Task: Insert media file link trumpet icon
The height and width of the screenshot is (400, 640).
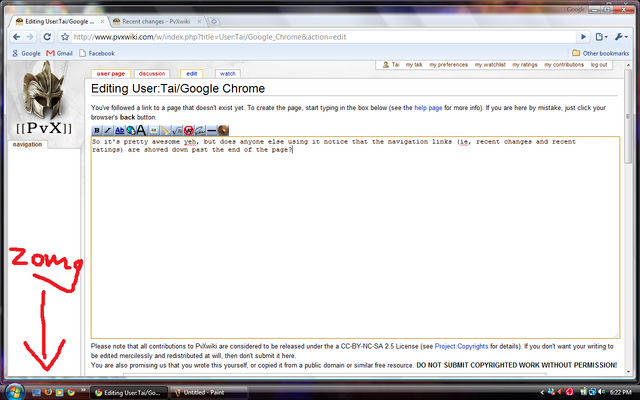Action: (x=165, y=130)
